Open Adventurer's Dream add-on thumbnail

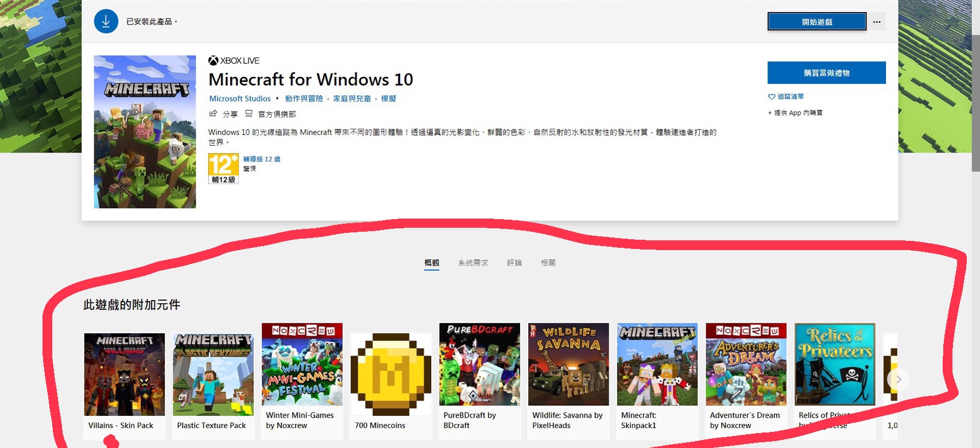point(746,364)
